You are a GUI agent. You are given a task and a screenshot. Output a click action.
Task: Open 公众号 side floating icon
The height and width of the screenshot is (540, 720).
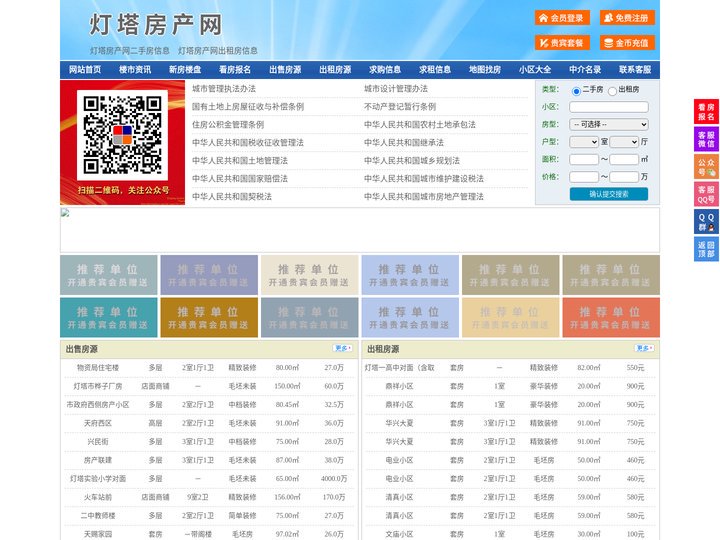tap(706, 167)
